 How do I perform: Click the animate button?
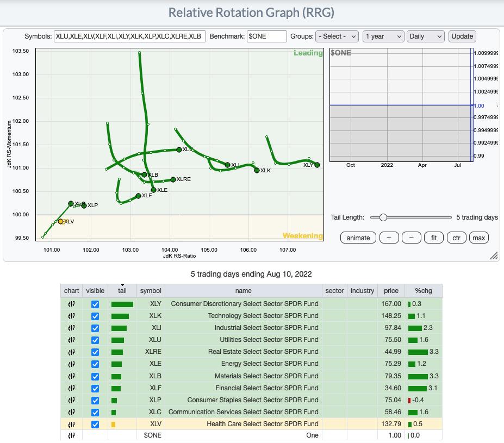(358, 238)
